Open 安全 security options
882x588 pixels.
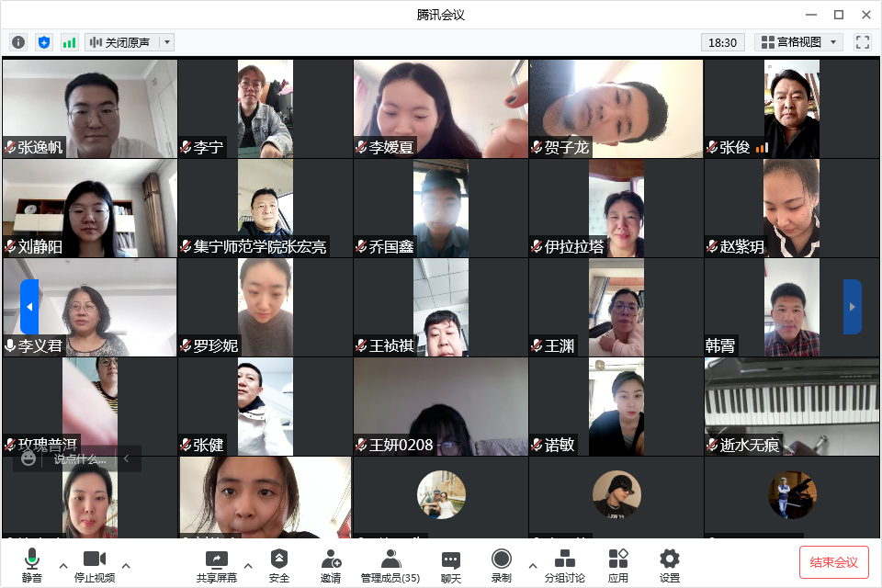279,565
